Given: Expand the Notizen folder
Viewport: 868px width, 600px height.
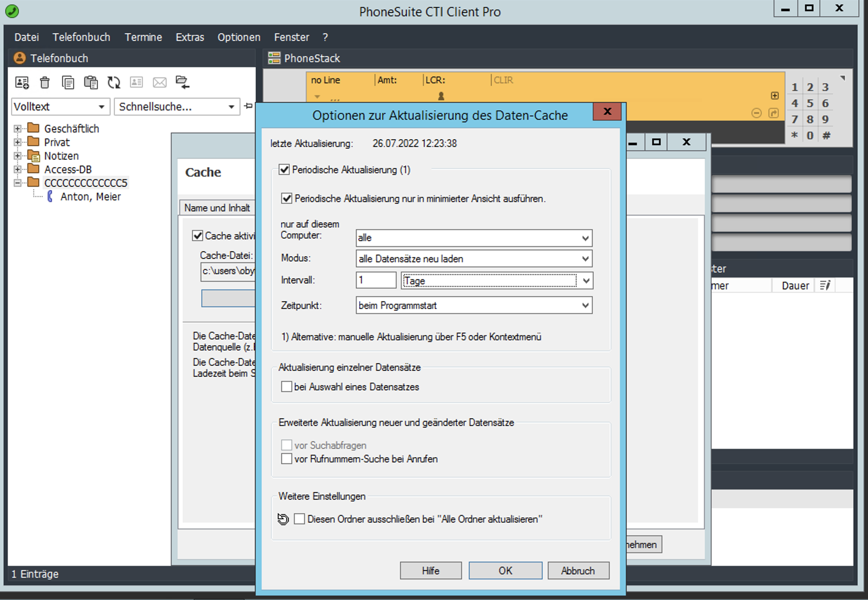Looking at the screenshot, I should click(x=17, y=156).
